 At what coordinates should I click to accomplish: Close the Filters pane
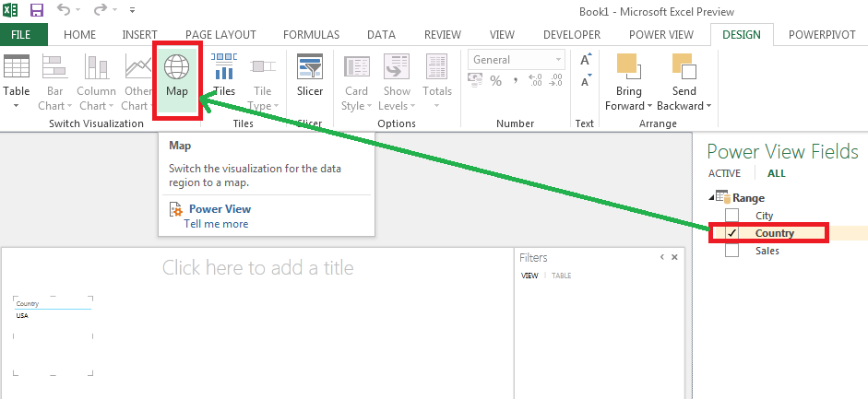click(x=674, y=257)
